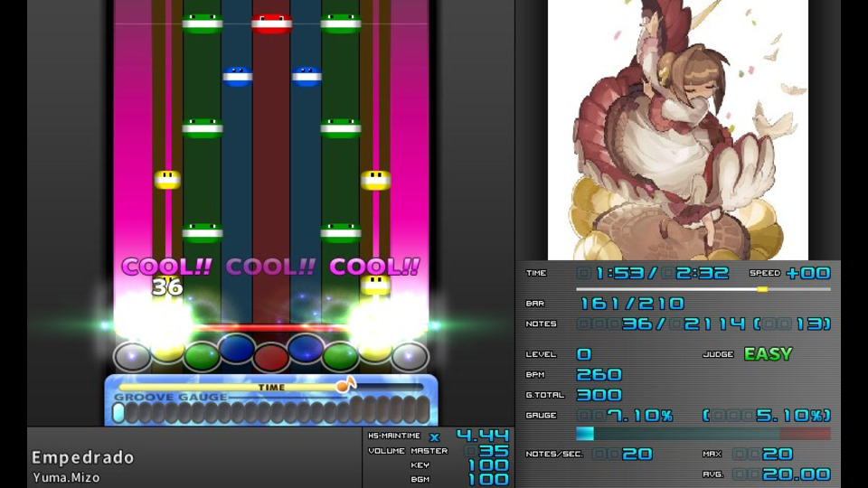Click the red falling note in center lane

[271, 23]
